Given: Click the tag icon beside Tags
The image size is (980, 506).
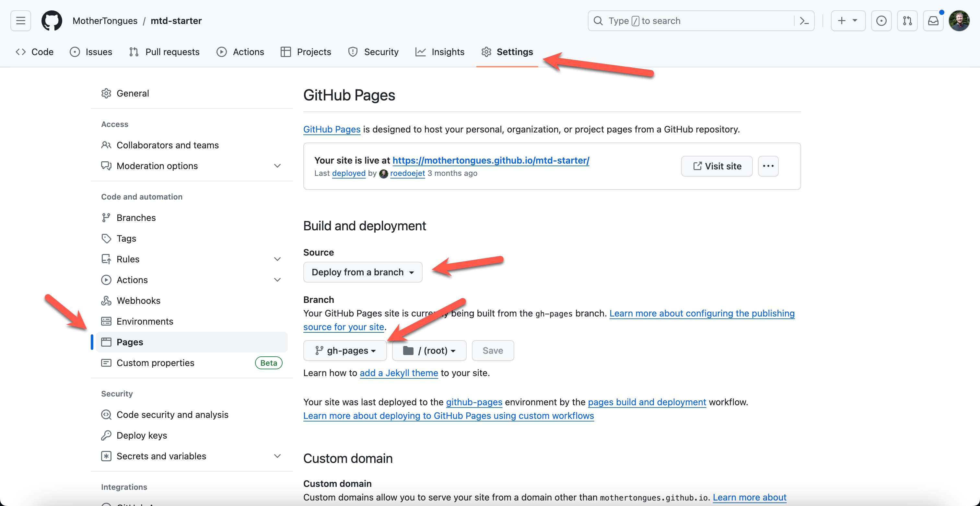Looking at the screenshot, I should click(106, 238).
